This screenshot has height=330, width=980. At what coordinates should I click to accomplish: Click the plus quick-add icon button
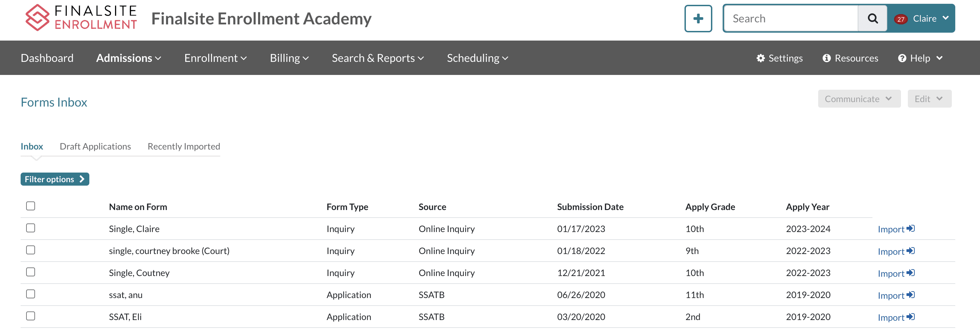(698, 18)
